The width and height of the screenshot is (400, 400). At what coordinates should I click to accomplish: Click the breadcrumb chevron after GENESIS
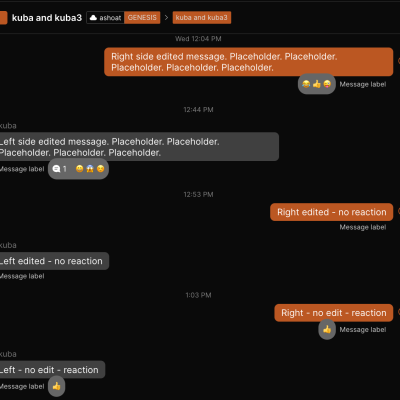point(166,18)
